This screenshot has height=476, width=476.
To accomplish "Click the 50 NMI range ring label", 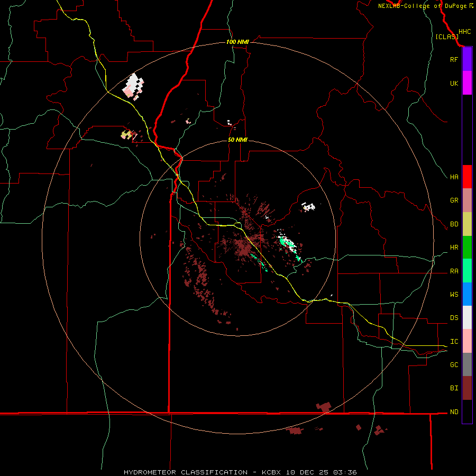I will (x=237, y=140).
